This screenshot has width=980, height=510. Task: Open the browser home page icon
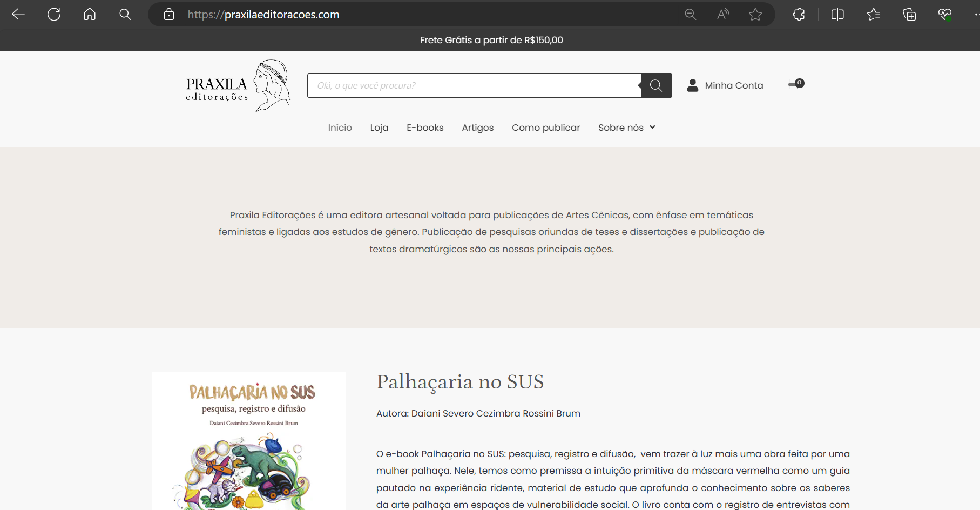(x=90, y=15)
